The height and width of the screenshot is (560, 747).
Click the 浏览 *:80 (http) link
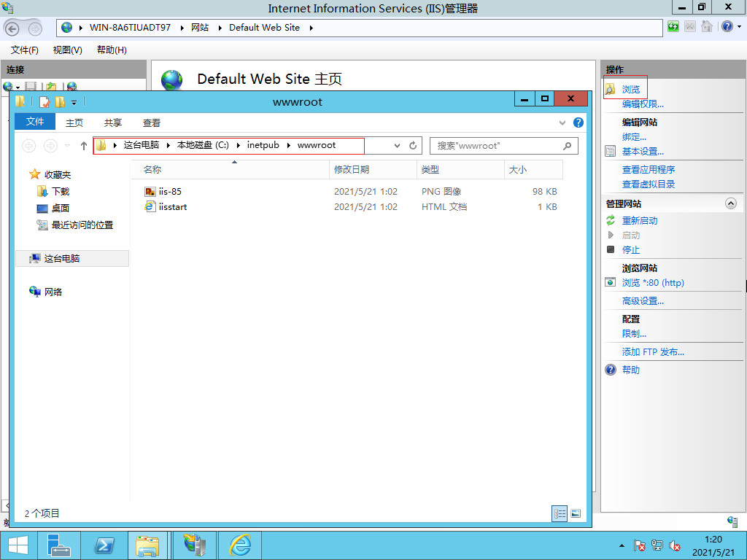point(652,283)
